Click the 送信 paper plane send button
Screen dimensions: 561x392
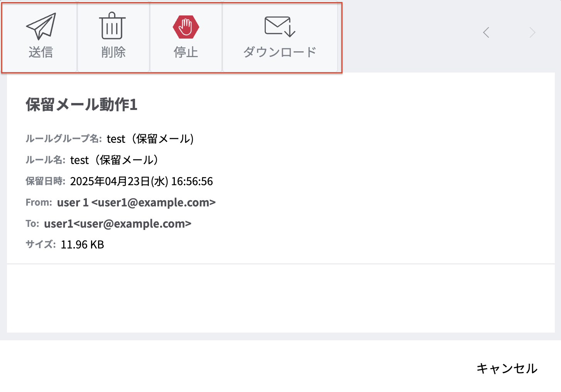41,37
